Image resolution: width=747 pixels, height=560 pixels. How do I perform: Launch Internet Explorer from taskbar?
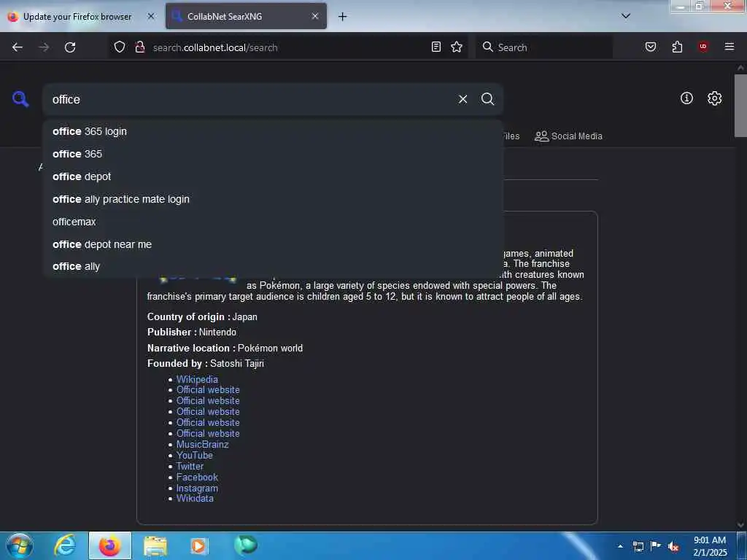click(65, 545)
